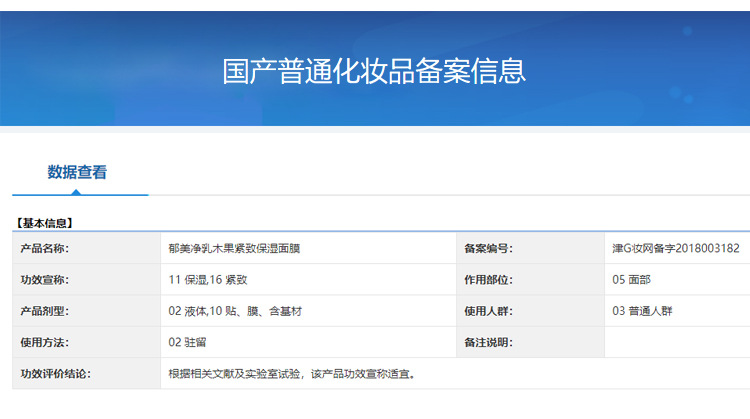Select filing number 津G妆网备字2018003182
The width and height of the screenshot is (750, 419).
click(x=676, y=248)
